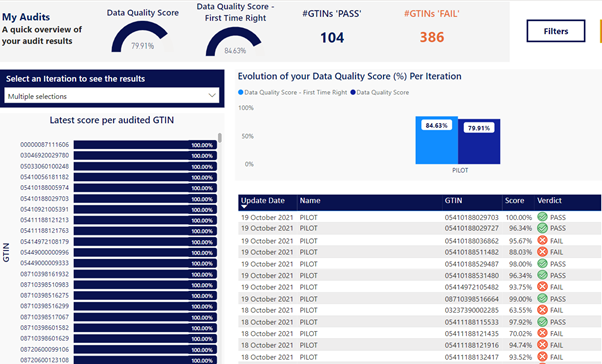Click score 88.03% in results table
The image size is (602, 364).
(x=520, y=252)
